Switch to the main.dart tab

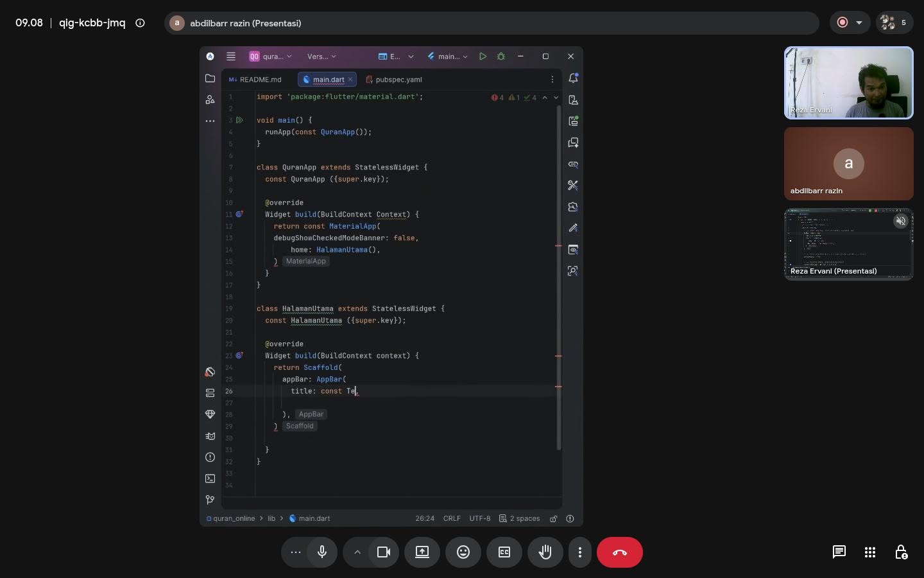point(329,80)
